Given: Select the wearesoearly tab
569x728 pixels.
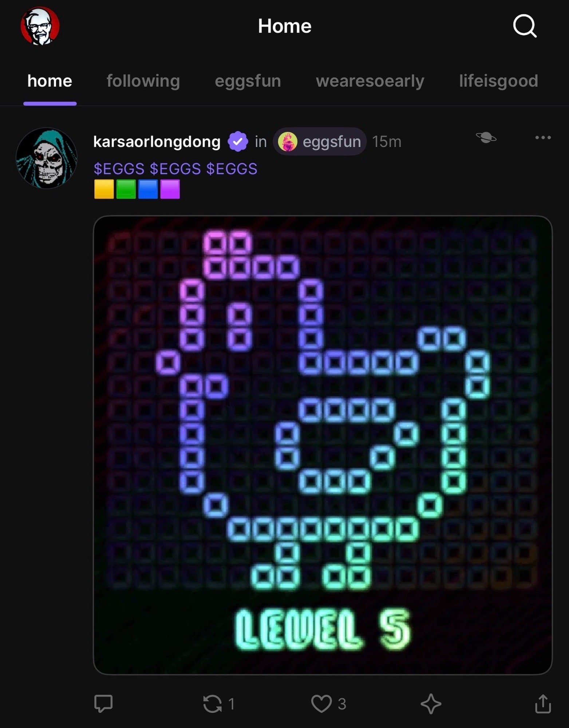Looking at the screenshot, I should (370, 81).
